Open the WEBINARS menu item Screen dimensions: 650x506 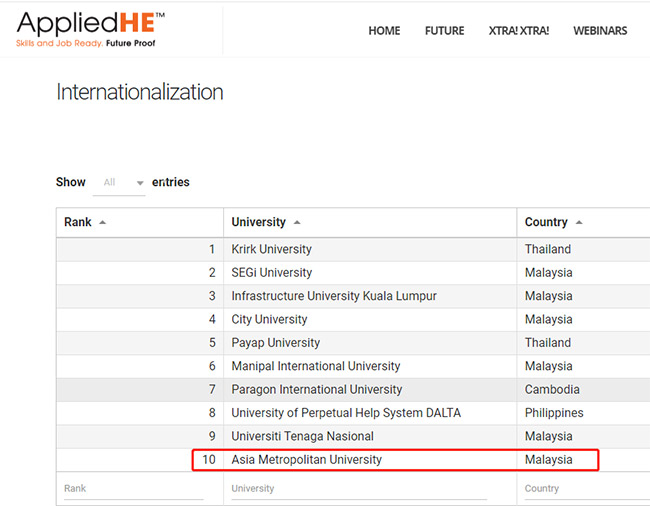(600, 31)
